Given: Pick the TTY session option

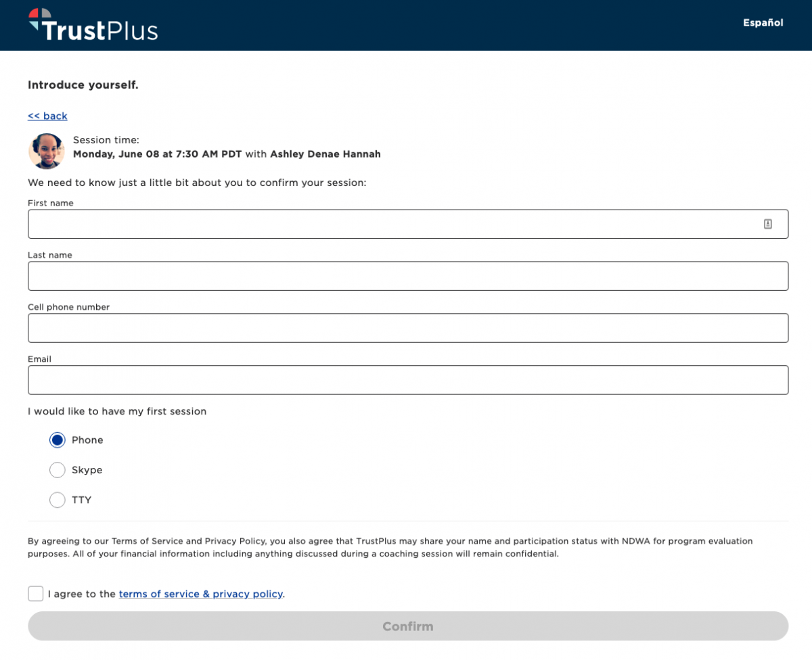Looking at the screenshot, I should pos(58,499).
